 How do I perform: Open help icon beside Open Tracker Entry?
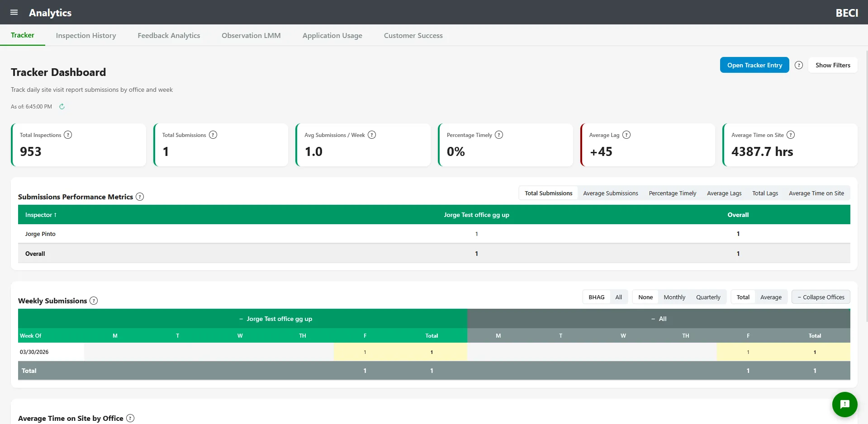click(799, 65)
